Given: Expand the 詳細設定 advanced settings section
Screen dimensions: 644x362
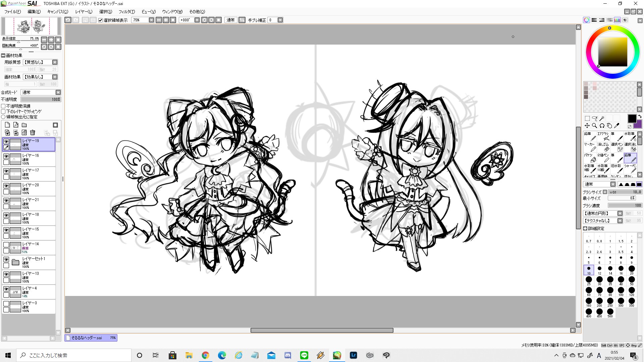Looking at the screenshot, I should [585, 229].
